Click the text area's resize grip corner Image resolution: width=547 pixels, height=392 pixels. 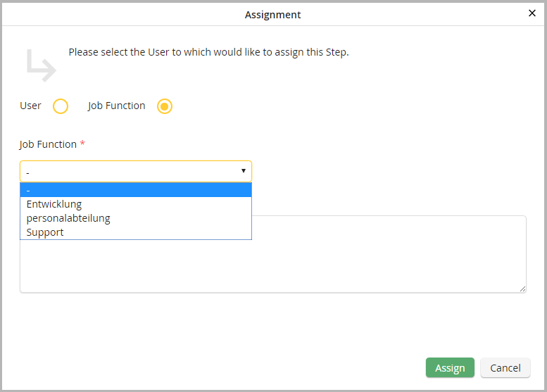[x=522, y=288]
